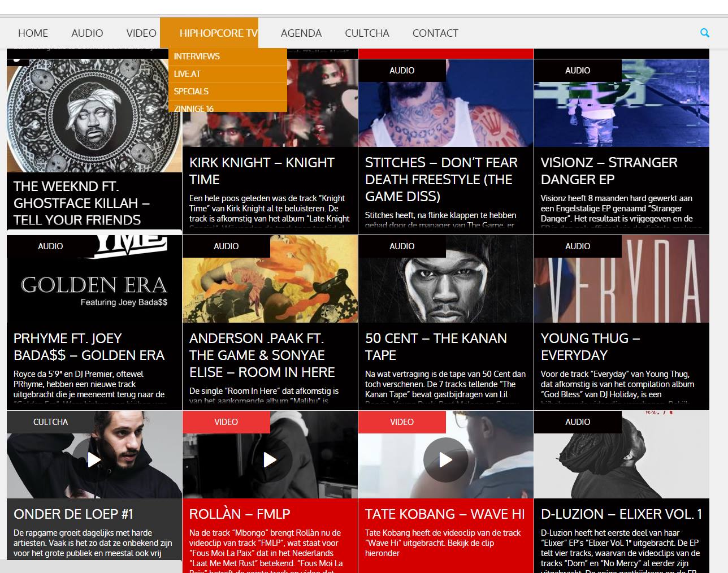Image resolution: width=728 pixels, height=573 pixels.
Task: Click excerpt "De rapgame groeit dagelijks"
Action: point(93,543)
